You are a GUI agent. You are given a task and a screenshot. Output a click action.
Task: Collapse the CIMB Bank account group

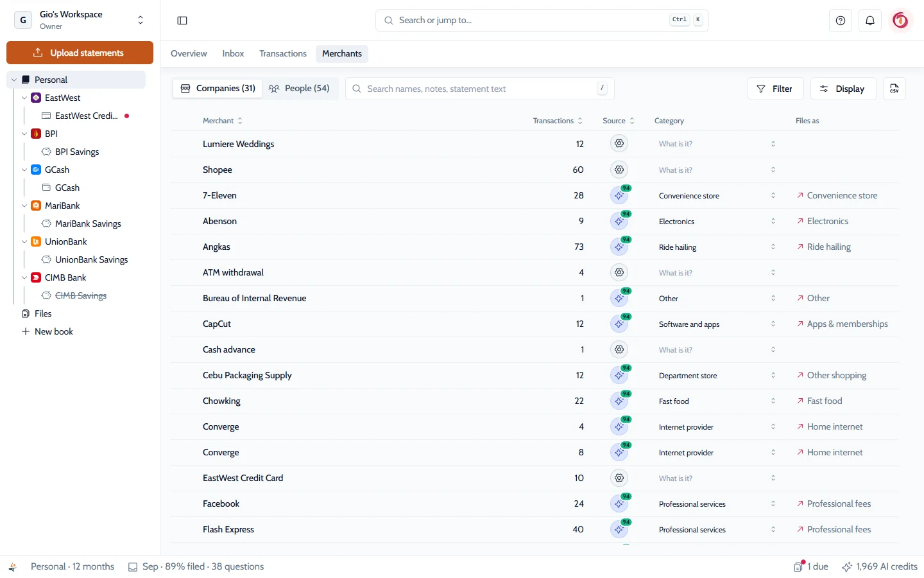(x=24, y=277)
